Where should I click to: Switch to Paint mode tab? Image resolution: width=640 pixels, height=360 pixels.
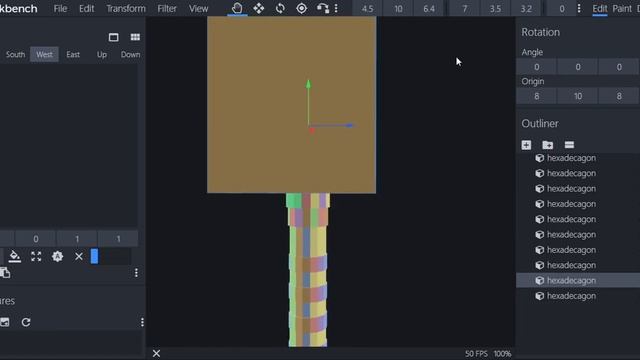point(622,8)
